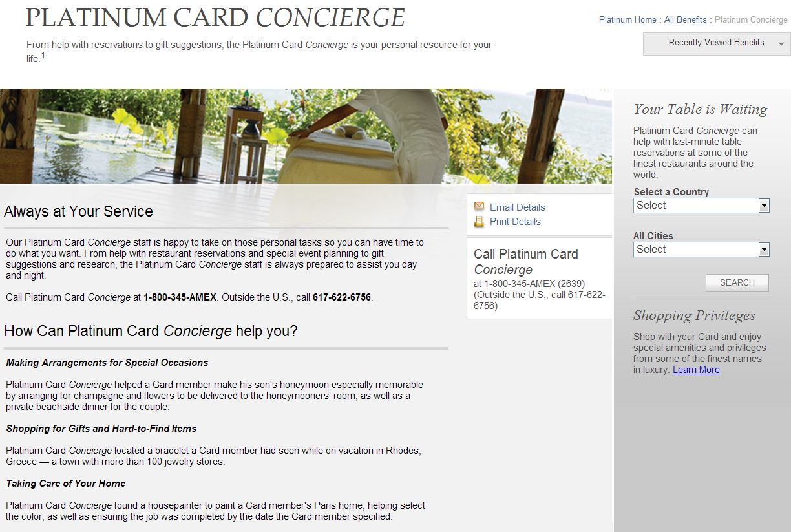Click the footnote 1 superscript reference
Screen dimensions: 791x532
point(43,56)
